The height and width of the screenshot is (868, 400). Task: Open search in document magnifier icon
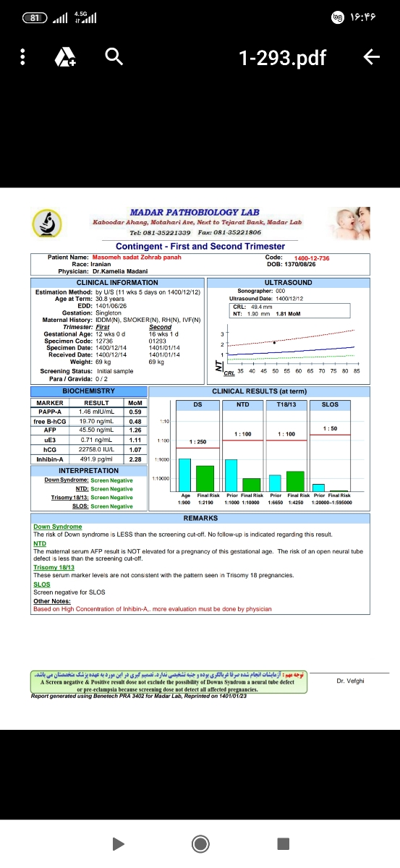click(x=112, y=56)
